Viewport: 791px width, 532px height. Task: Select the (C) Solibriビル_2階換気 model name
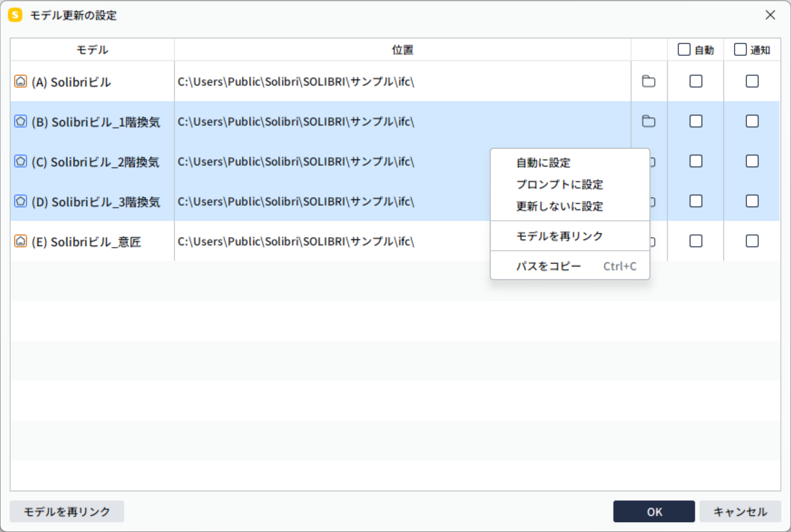96,162
